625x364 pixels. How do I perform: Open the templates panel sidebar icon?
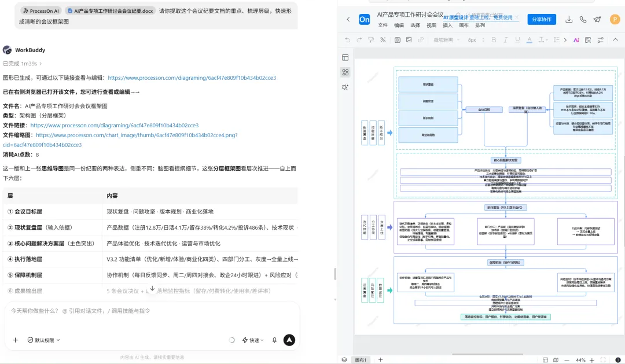click(345, 57)
